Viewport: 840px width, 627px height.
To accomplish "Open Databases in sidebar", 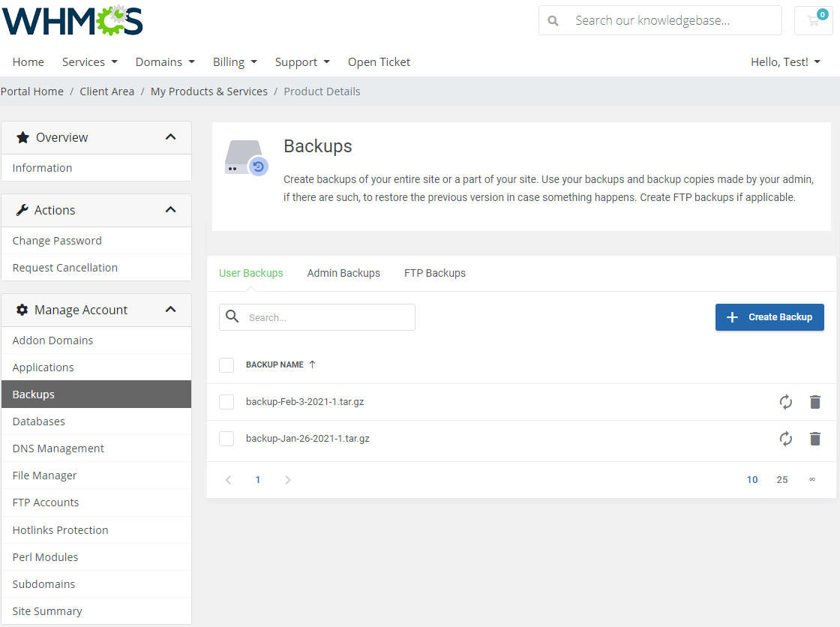I will 97,421.
